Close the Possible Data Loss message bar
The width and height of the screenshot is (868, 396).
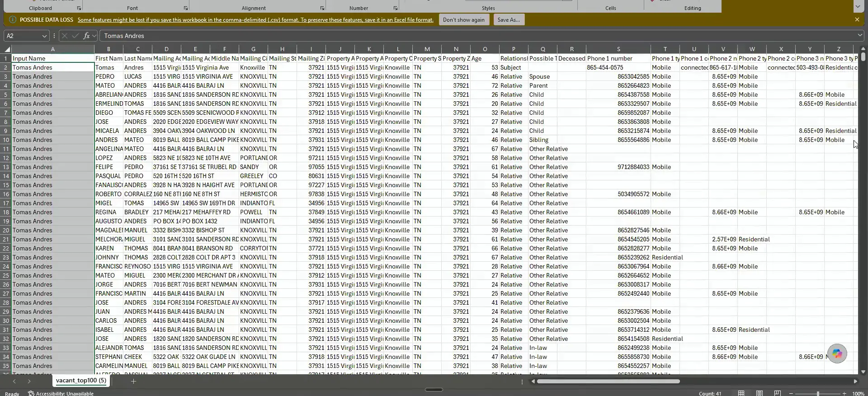pos(857,19)
